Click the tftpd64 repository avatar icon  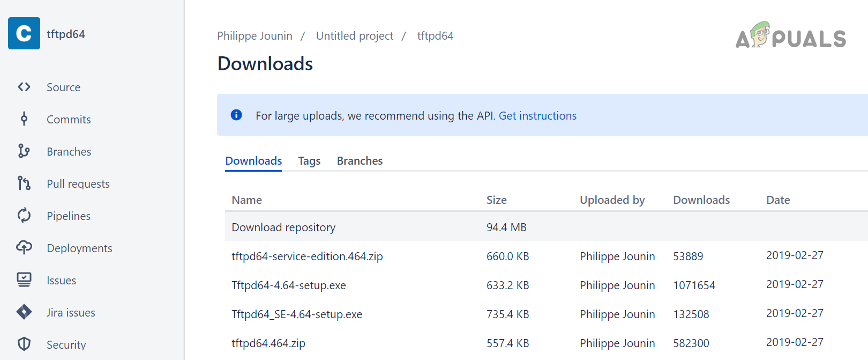(24, 33)
